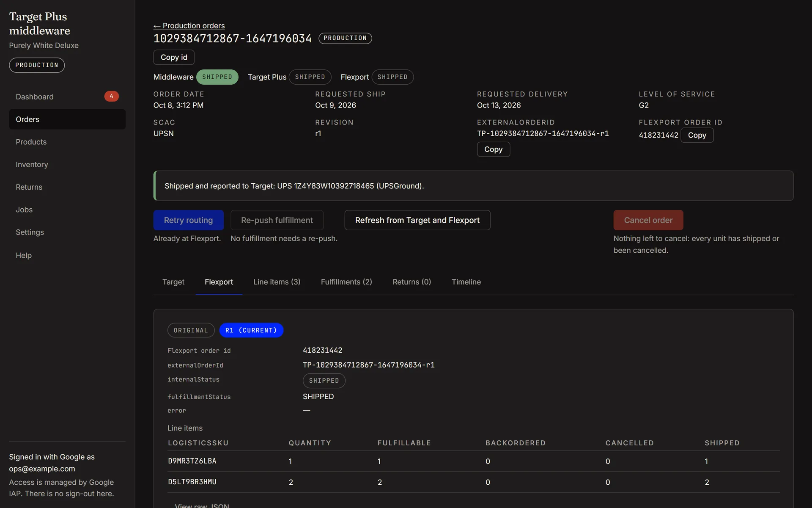Viewport: 812px width, 508px height.
Task: Switch to the Target tab
Action: tap(173, 282)
